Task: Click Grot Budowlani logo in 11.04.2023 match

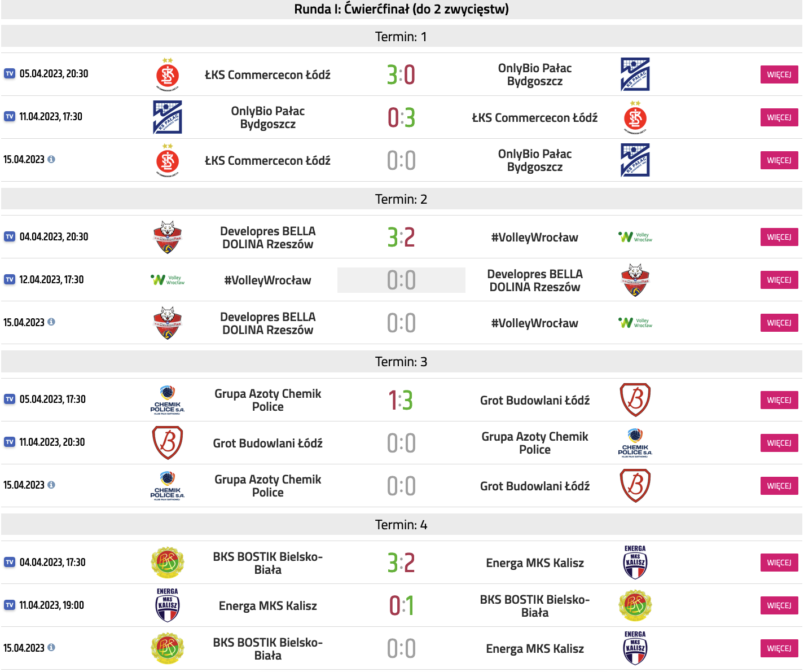Action: point(168,443)
